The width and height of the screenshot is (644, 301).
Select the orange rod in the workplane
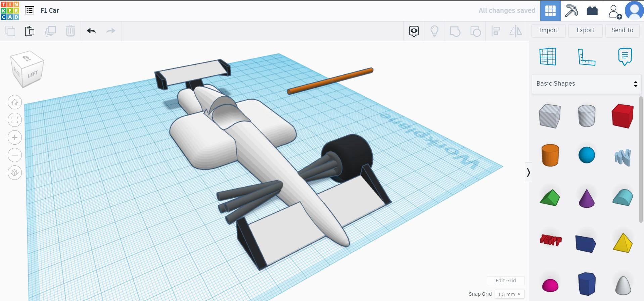pos(330,81)
